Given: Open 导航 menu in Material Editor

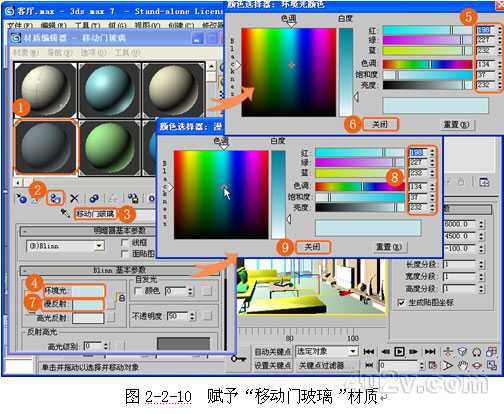Looking at the screenshot, I should [x=60, y=52].
